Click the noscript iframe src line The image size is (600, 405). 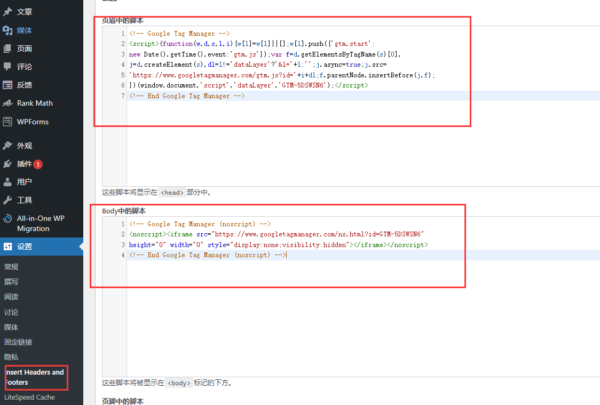pyautogui.click(x=276, y=234)
